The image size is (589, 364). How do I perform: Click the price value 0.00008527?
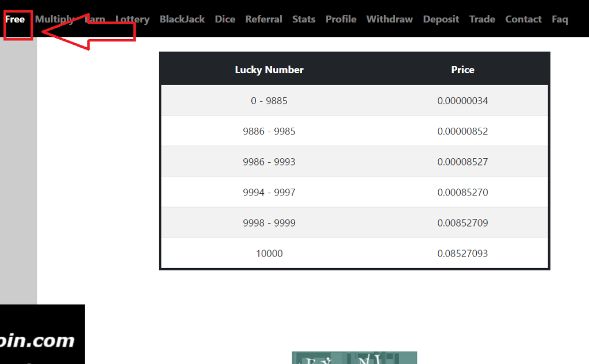click(x=462, y=162)
